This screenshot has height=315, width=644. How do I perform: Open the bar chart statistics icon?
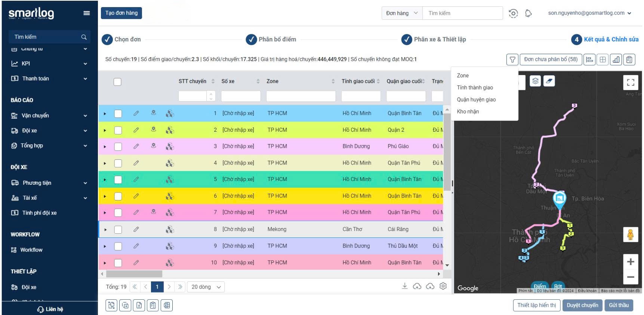tap(616, 59)
